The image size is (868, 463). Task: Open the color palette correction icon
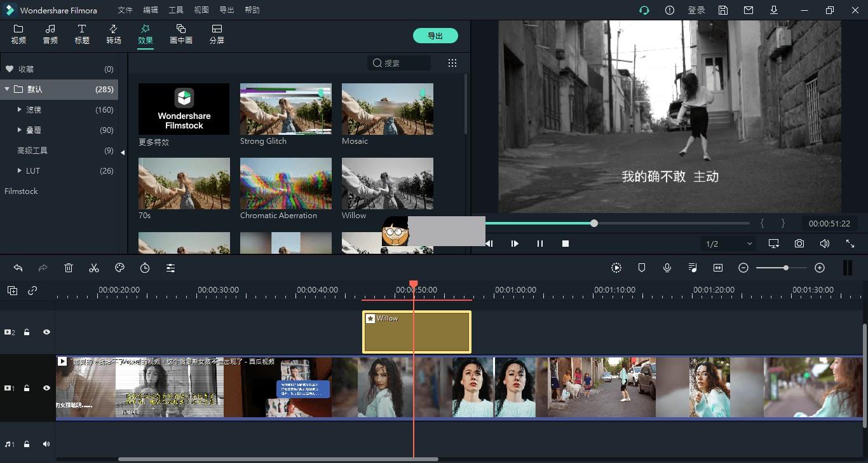[x=119, y=268]
